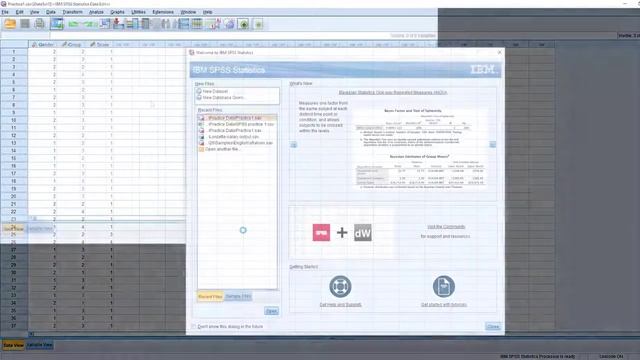Click the Undo arrow in toolbar

tap(73, 24)
